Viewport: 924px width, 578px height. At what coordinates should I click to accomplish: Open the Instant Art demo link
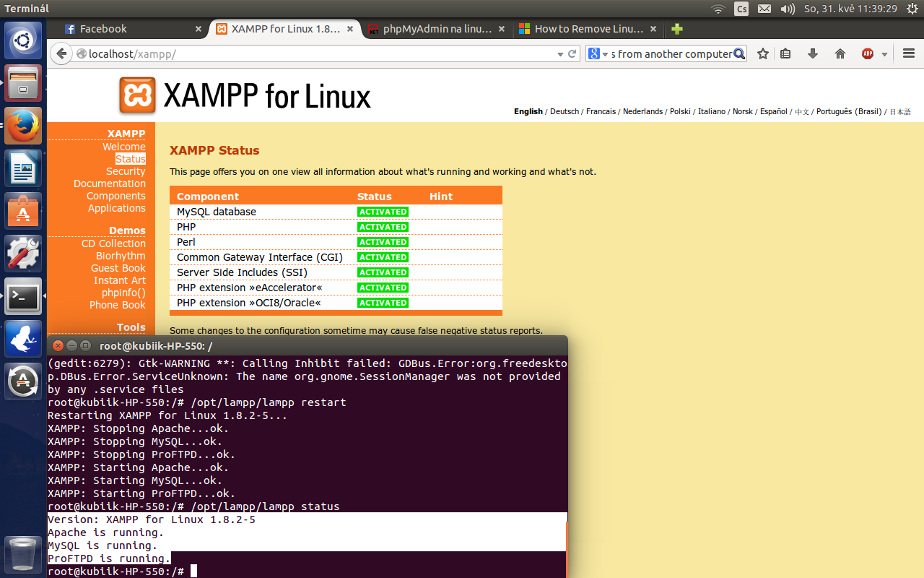[120, 280]
